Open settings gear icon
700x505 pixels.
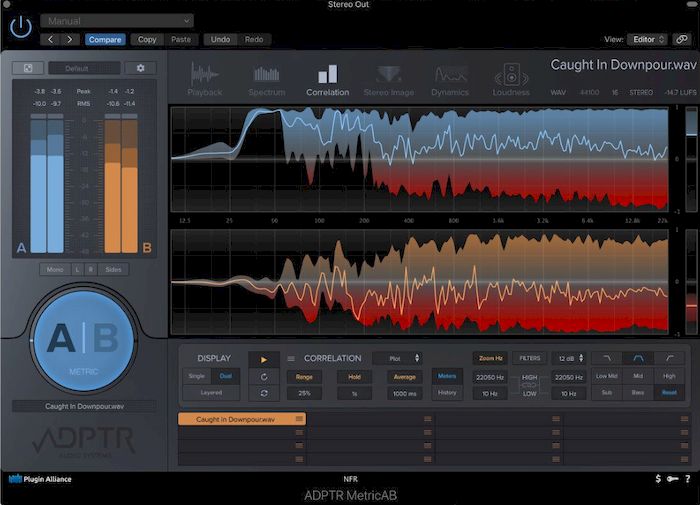coord(141,68)
